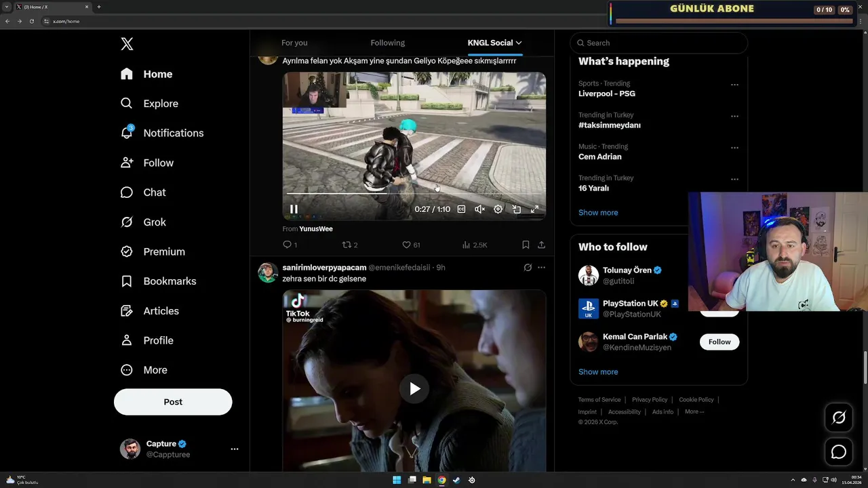This screenshot has height=488, width=868.
Task: Open more options for #taksimmeydanı trend
Action: coord(734,117)
